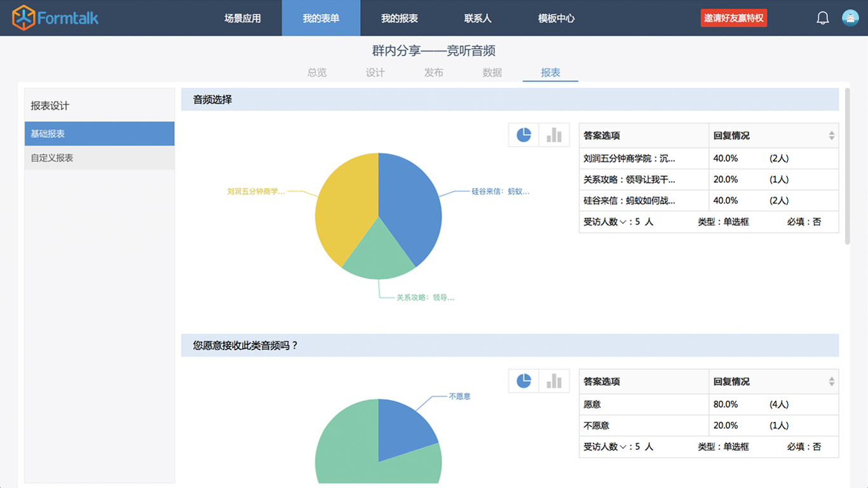Switch to the 发布 tab

point(434,72)
